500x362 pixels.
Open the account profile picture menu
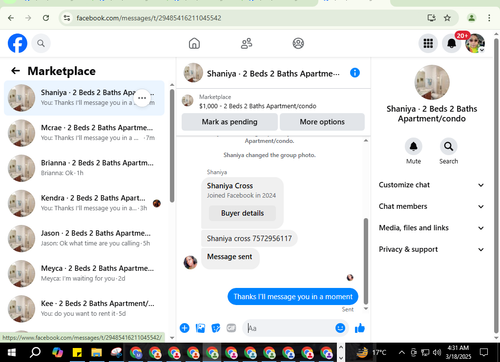[475, 43]
